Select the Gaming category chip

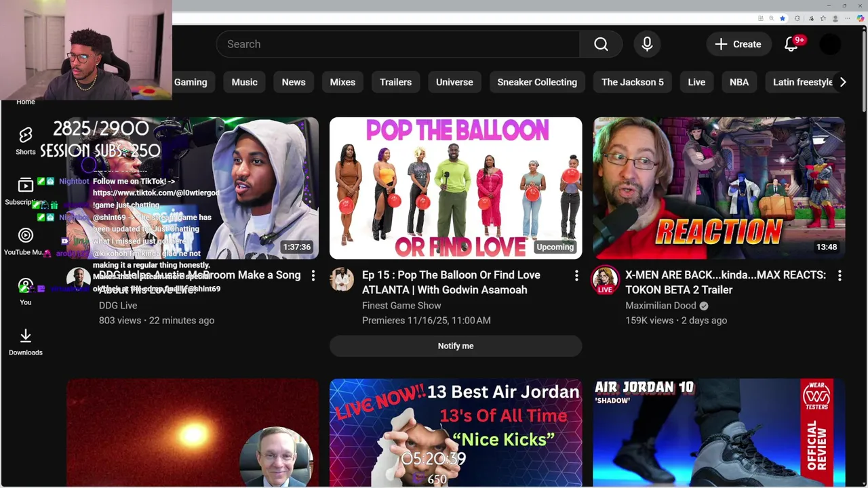(x=191, y=82)
